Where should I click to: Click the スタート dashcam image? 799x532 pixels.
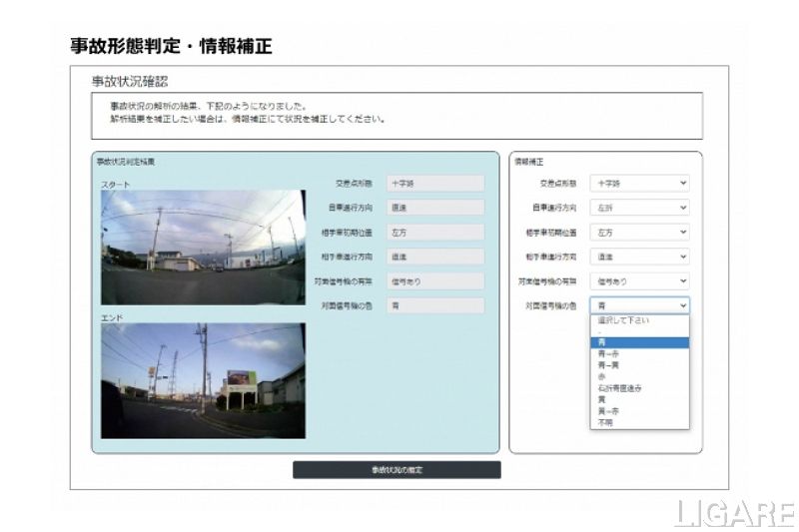pyautogui.click(x=203, y=247)
